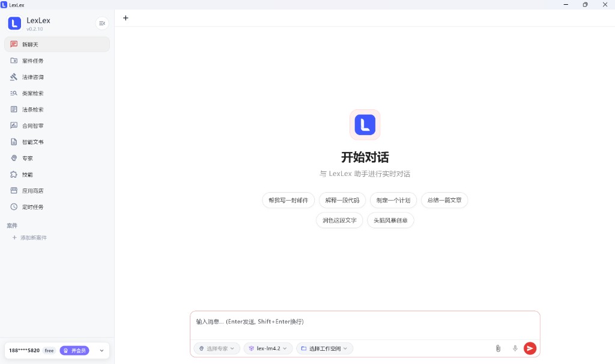Open 合同智审 in the sidebar
615x364 pixels.
[57, 126]
